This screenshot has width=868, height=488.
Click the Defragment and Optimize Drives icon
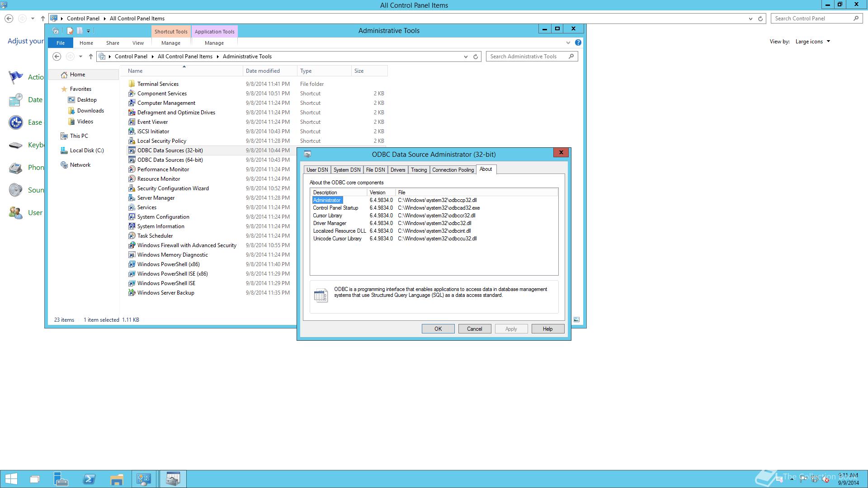click(132, 113)
